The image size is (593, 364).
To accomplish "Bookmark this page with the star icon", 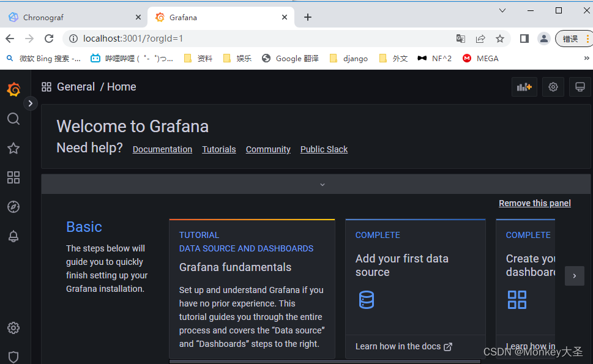I will [x=500, y=39].
